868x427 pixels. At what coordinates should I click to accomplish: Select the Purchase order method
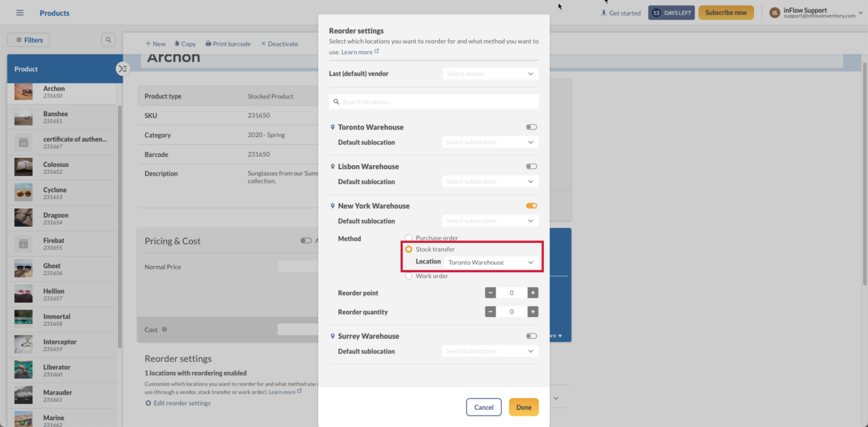(x=408, y=238)
